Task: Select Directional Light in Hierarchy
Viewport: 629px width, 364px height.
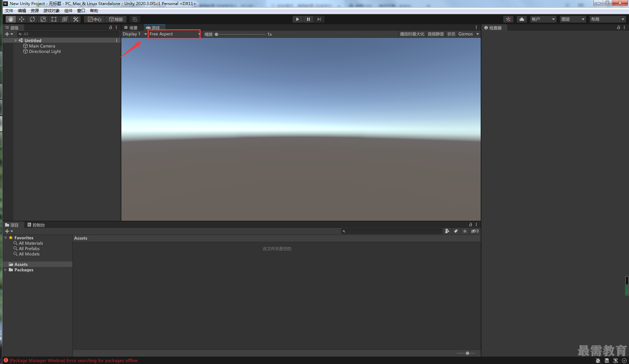Action: (x=45, y=51)
